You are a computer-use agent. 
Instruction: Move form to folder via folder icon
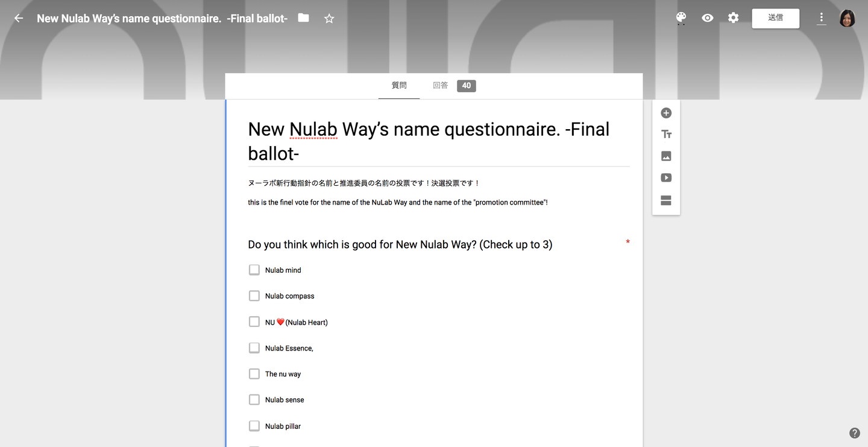(303, 18)
